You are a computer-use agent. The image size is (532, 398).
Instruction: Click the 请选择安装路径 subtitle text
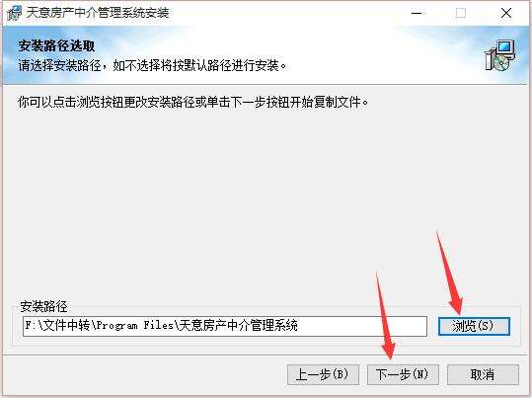tap(152, 65)
